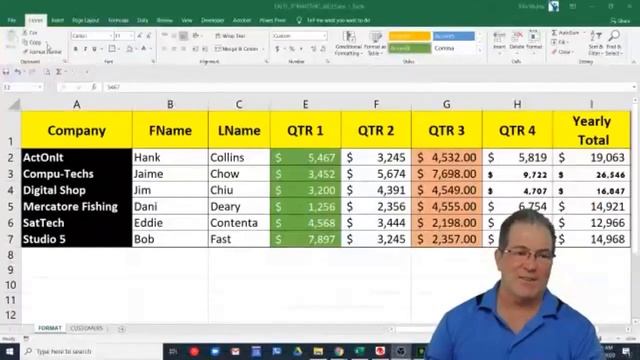
Task: Click Merge & Center button
Action: (237, 49)
